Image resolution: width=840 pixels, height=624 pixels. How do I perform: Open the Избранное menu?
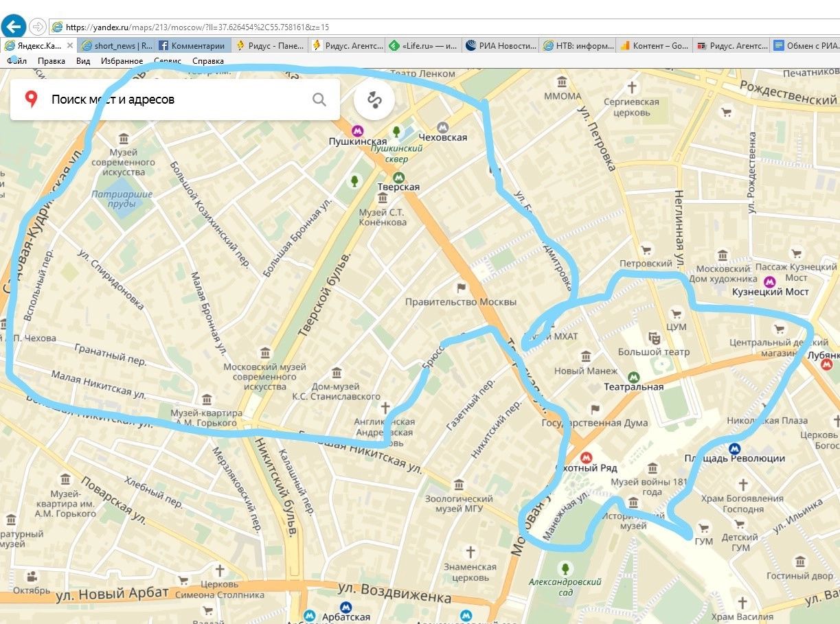pos(122,61)
